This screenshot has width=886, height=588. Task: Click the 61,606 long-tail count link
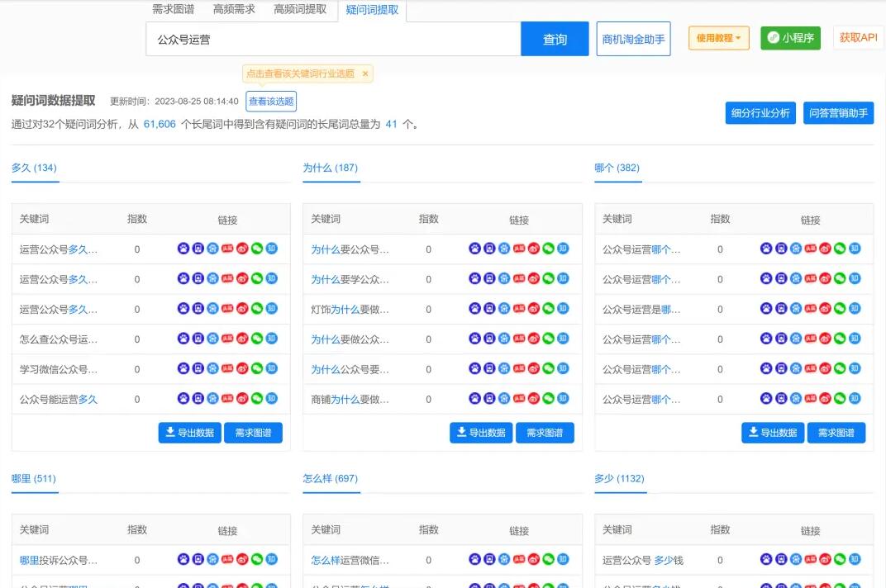pos(160,124)
